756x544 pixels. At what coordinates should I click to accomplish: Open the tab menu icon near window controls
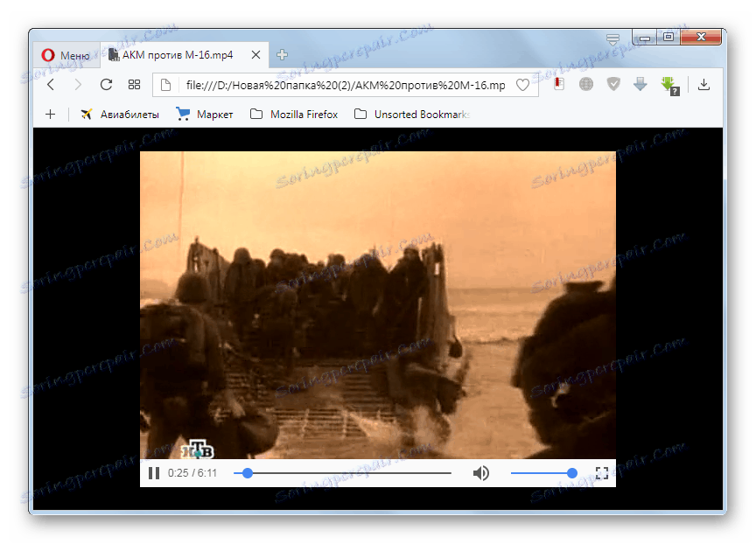(x=612, y=39)
